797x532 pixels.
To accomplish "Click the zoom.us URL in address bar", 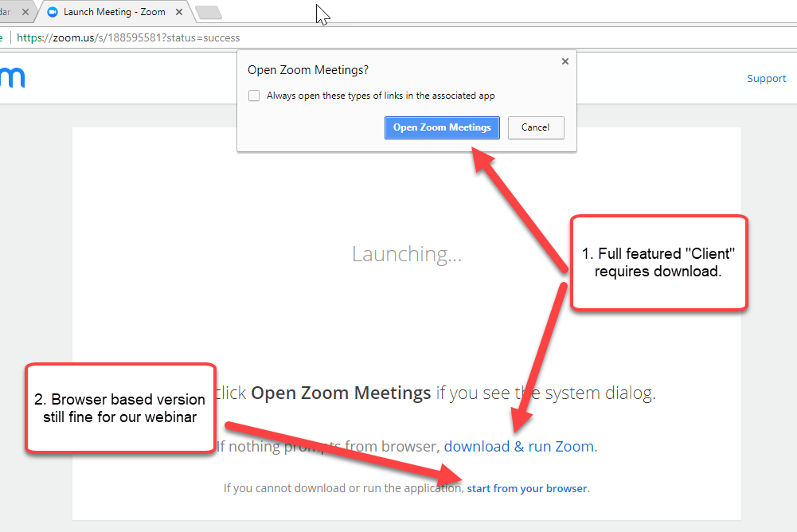I will click(128, 37).
